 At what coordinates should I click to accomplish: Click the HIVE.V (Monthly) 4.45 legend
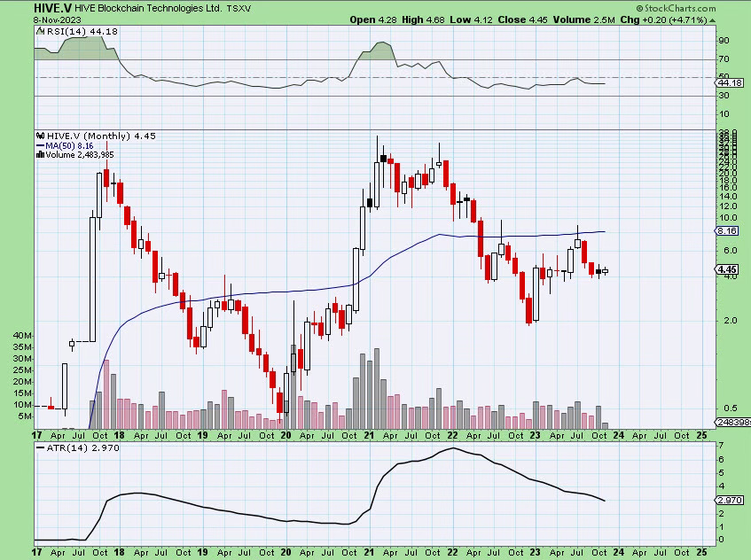click(101, 136)
